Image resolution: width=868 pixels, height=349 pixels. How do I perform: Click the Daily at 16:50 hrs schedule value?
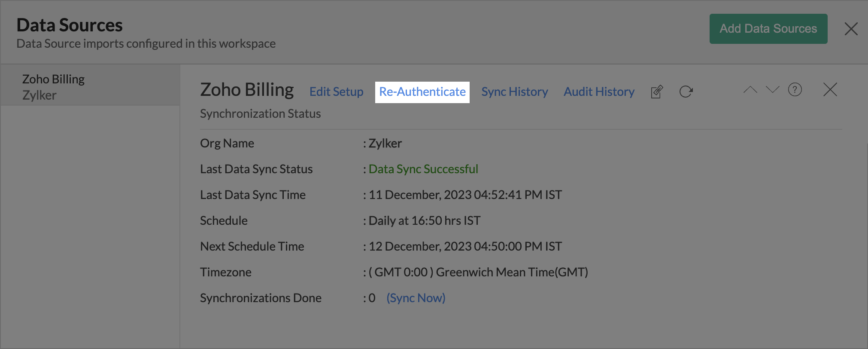424,220
